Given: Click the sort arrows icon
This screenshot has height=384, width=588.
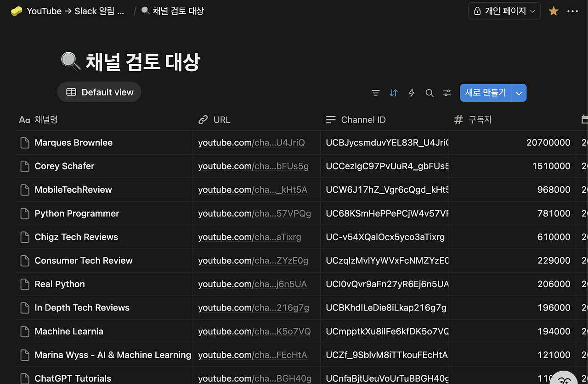Looking at the screenshot, I should tap(394, 93).
